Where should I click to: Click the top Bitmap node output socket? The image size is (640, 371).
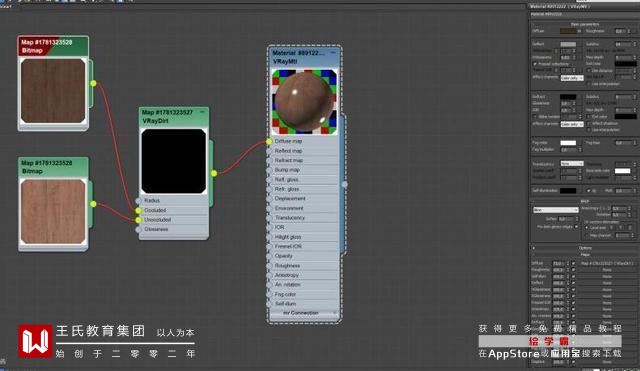93,83
